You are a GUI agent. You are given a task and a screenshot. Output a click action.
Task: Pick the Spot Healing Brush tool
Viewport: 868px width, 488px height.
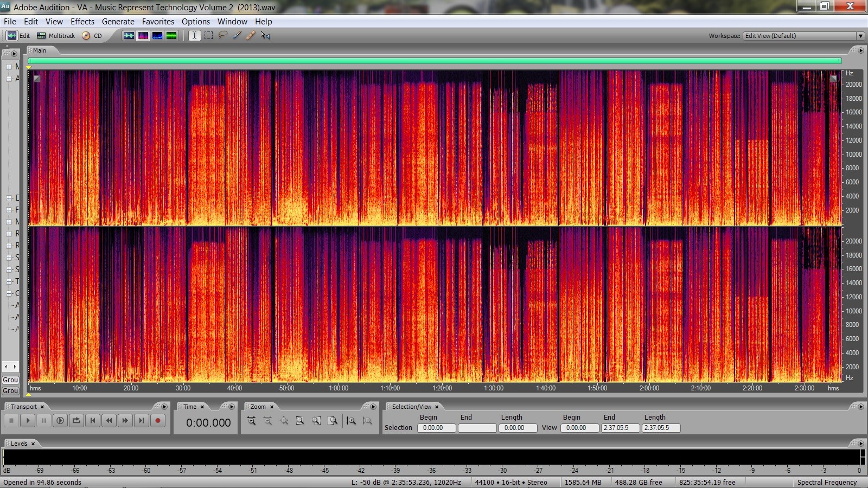251,36
